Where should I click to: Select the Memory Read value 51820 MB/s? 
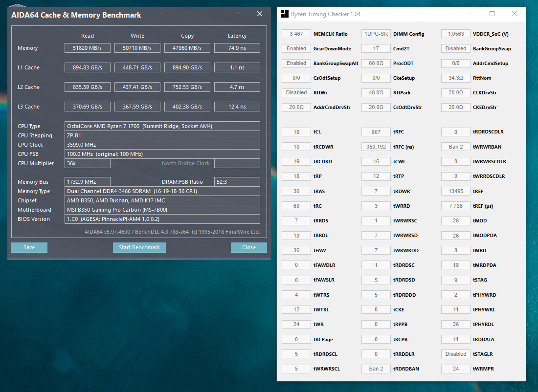(x=88, y=48)
